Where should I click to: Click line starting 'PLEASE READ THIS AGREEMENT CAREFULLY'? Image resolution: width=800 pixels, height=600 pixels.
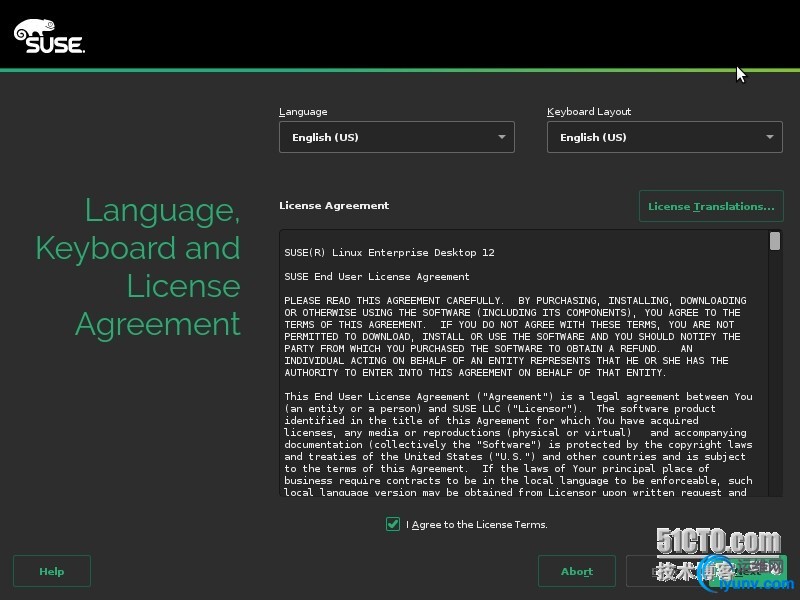point(515,301)
